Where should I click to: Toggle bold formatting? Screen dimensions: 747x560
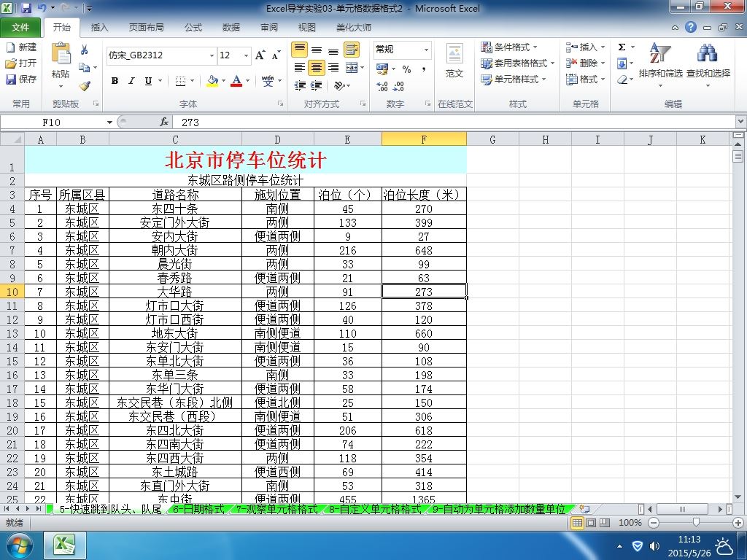click(x=115, y=81)
